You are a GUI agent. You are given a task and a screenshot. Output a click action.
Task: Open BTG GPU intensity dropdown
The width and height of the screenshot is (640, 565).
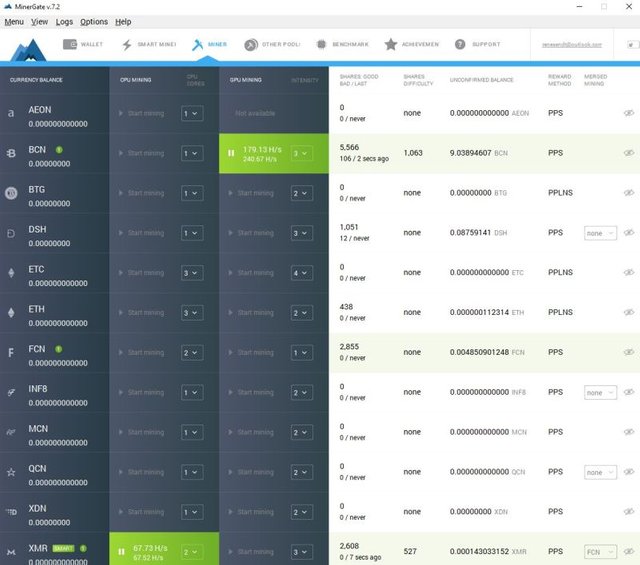coord(302,193)
